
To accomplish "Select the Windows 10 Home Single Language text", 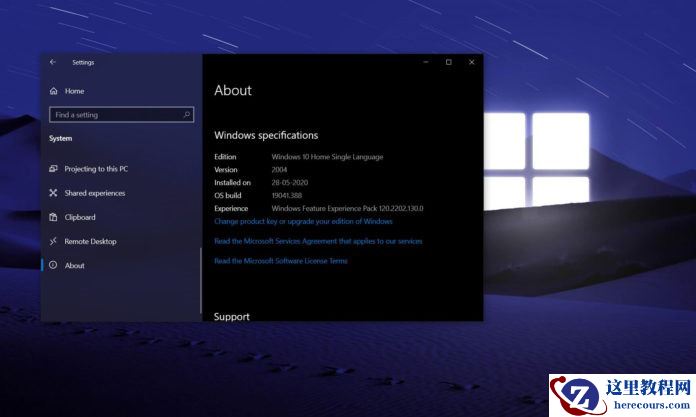I will click(x=327, y=157).
